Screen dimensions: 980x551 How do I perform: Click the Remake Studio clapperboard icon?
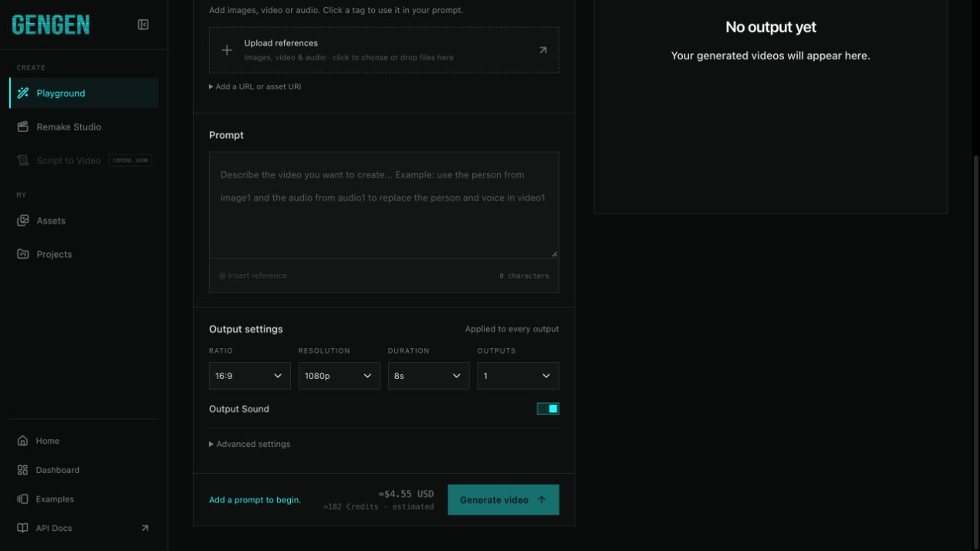click(x=23, y=127)
